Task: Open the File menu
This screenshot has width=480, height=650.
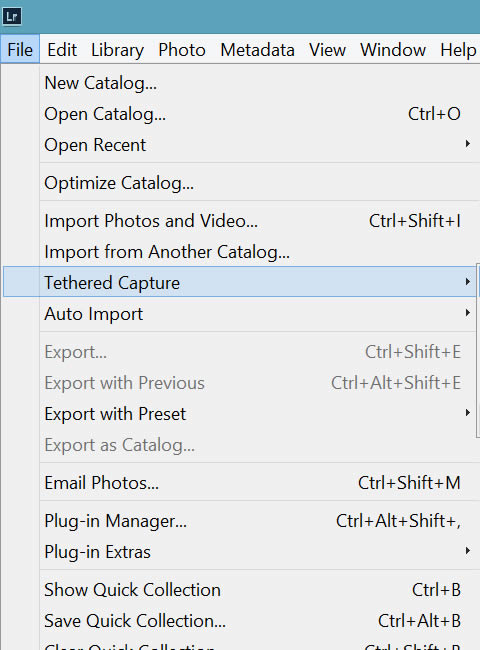Action: [20, 50]
